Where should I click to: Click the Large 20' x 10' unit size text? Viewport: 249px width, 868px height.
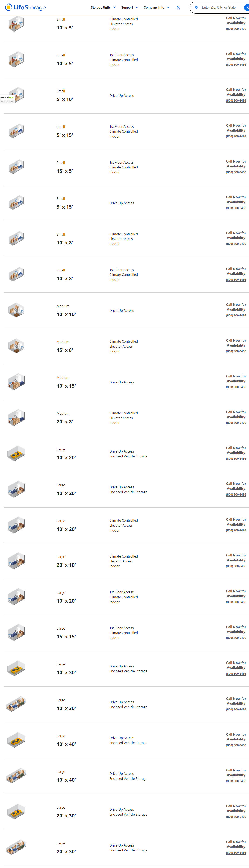click(x=66, y=565)
